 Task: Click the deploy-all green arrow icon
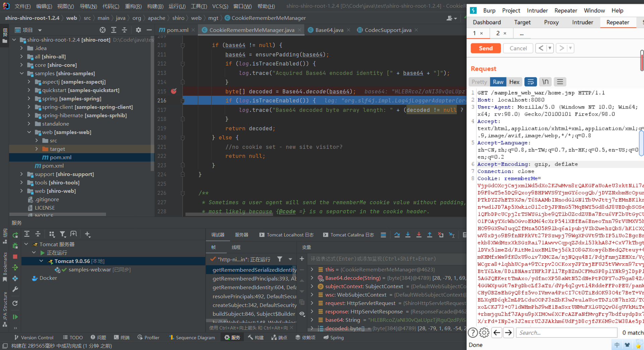(15, 268)
